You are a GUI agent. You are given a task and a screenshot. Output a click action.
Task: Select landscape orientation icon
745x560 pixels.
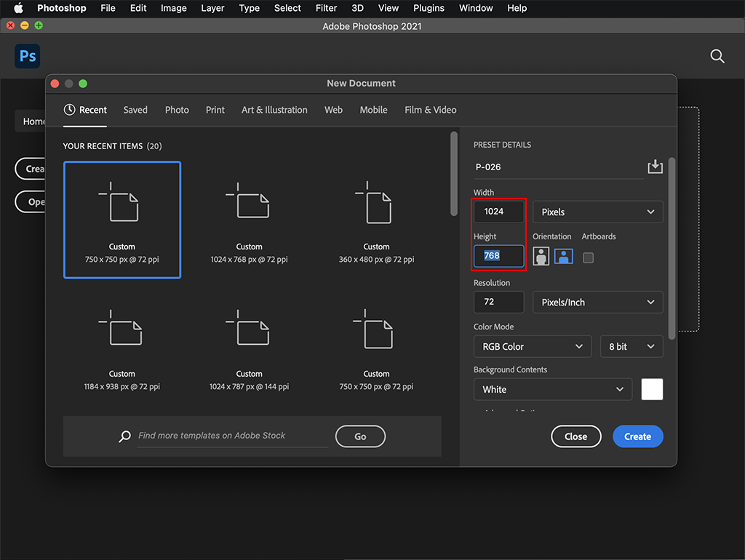coord(564,257)
